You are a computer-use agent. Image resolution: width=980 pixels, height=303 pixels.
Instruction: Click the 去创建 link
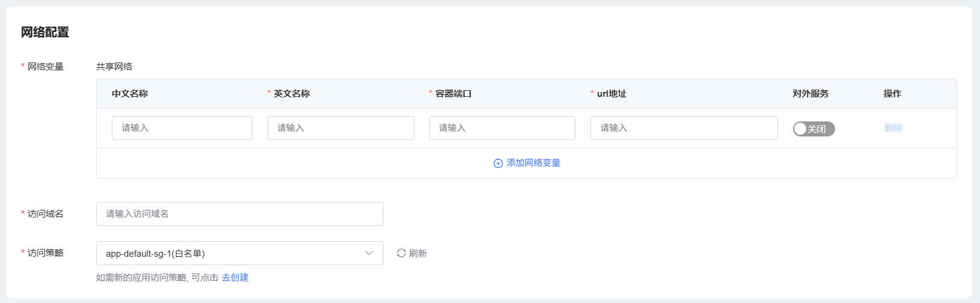[x=235, y=278]
